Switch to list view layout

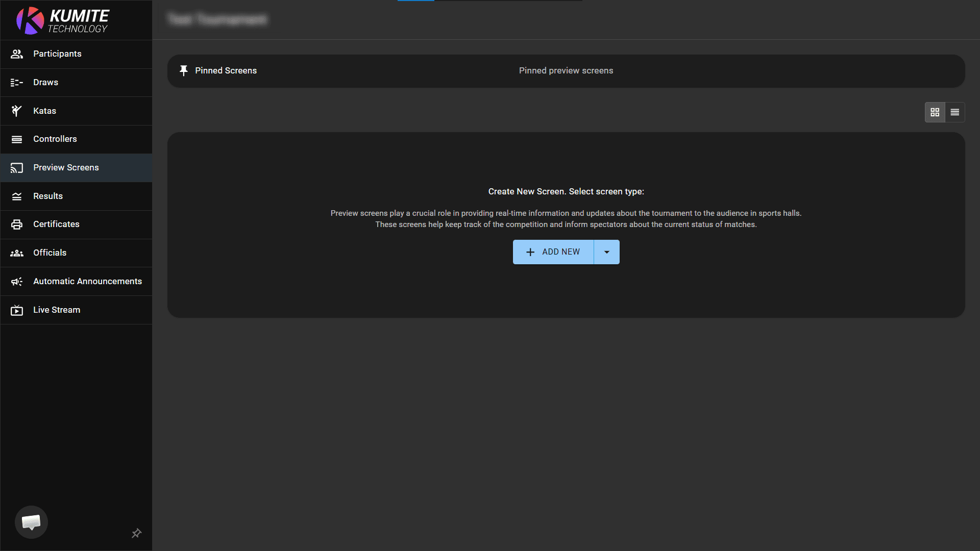coord(955,112)
